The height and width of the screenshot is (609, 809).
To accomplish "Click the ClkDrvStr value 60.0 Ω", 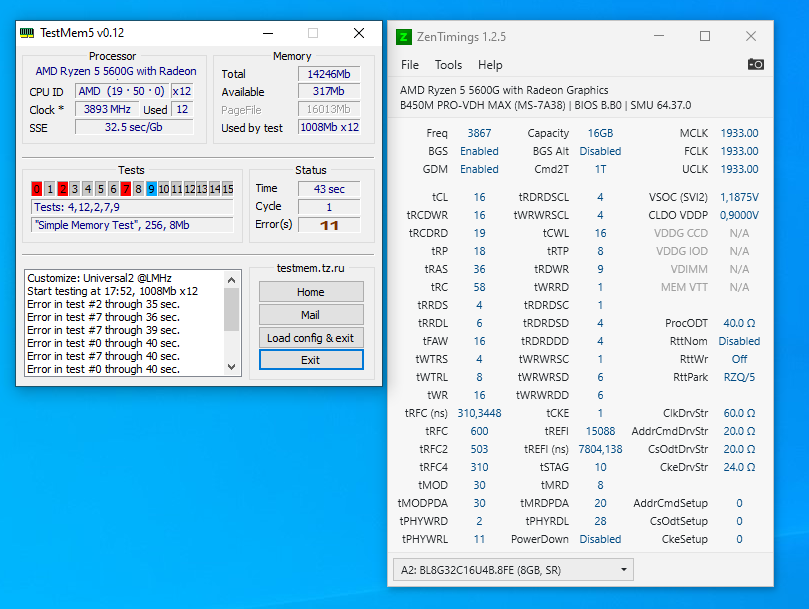I will [x=739, y=413].
